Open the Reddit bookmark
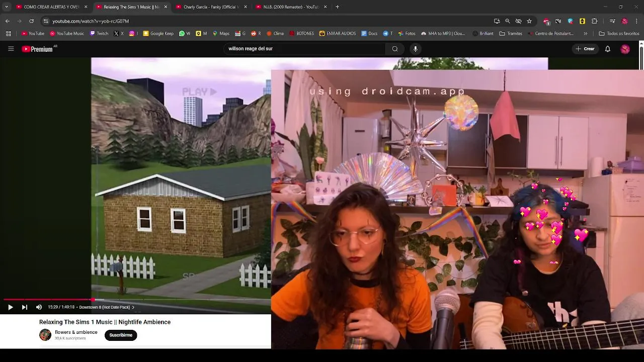Image resolution: width=644 pixels, height=362 pixels. pos(256,34)
